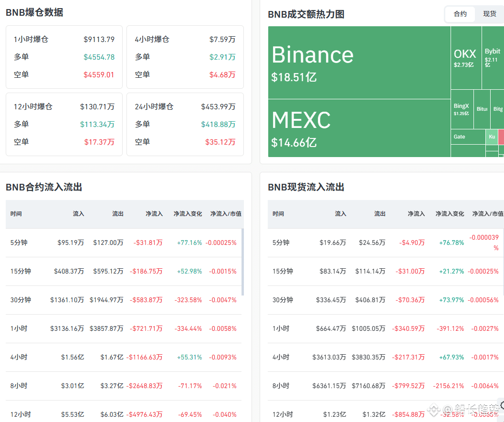This screenshot has width=504, height=422.
Task: Open the 1小时爆仓 liquidation card
Action: pyautogui.click(x=64, y=57)
